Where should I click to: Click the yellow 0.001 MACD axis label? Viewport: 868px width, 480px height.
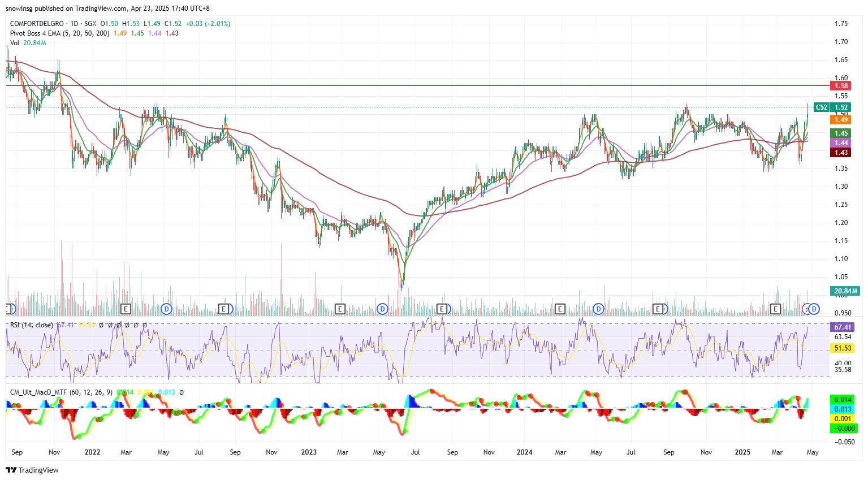click(x=843, y=419)
